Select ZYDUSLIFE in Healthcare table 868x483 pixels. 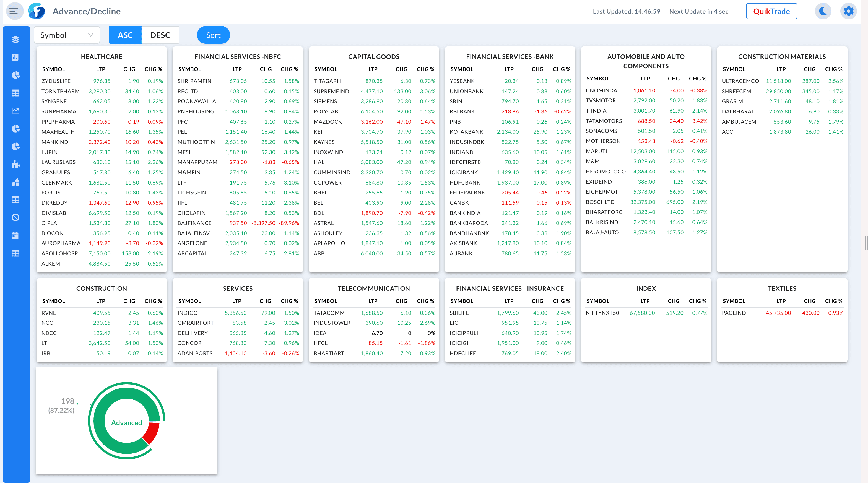pos(56,81)
